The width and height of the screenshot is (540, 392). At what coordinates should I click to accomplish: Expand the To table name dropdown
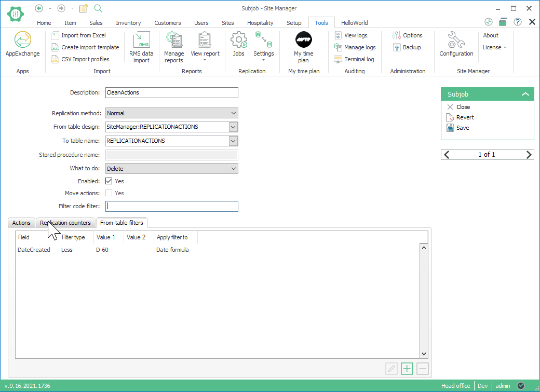point(233,141)
